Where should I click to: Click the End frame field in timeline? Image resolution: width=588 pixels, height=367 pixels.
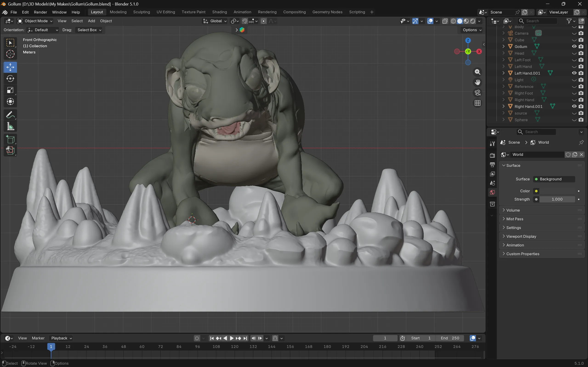tap(450, 338)
